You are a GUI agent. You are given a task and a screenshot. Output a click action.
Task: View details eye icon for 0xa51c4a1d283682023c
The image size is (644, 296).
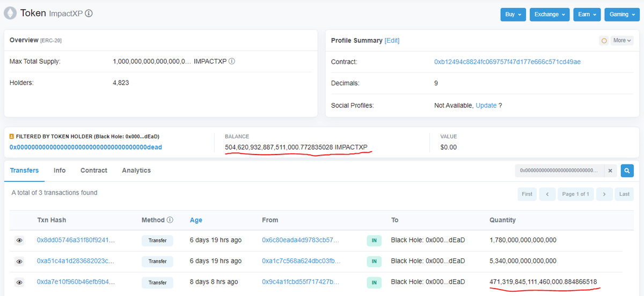(x=19, y=261)
